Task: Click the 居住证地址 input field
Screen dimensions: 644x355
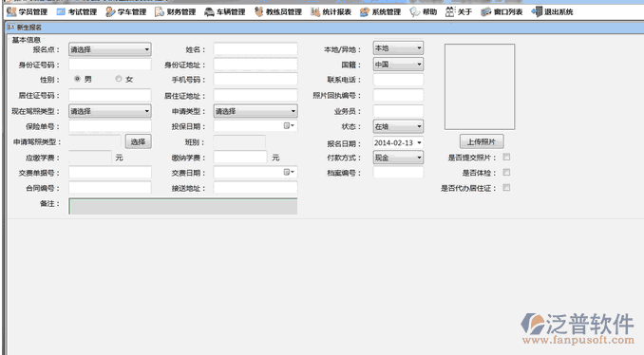Action: [256, 95]
